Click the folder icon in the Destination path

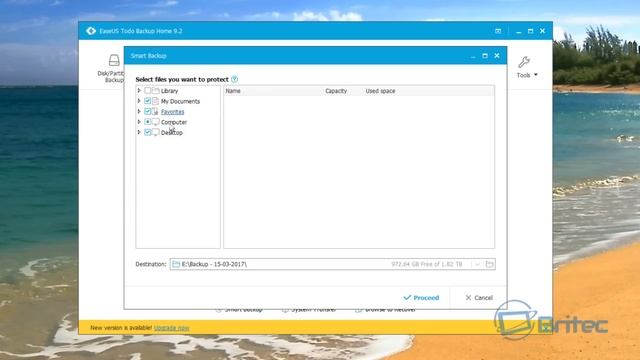point(176,264)
